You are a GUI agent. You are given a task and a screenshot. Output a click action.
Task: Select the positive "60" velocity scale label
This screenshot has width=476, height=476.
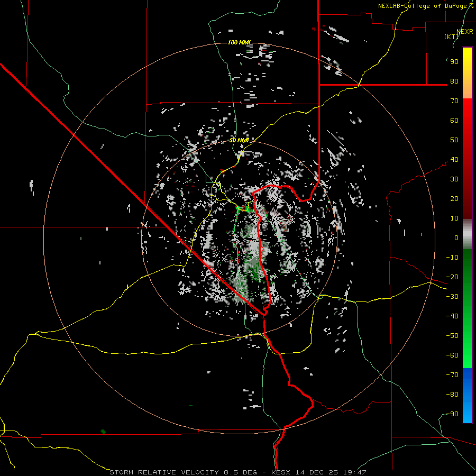click(454, 121)
